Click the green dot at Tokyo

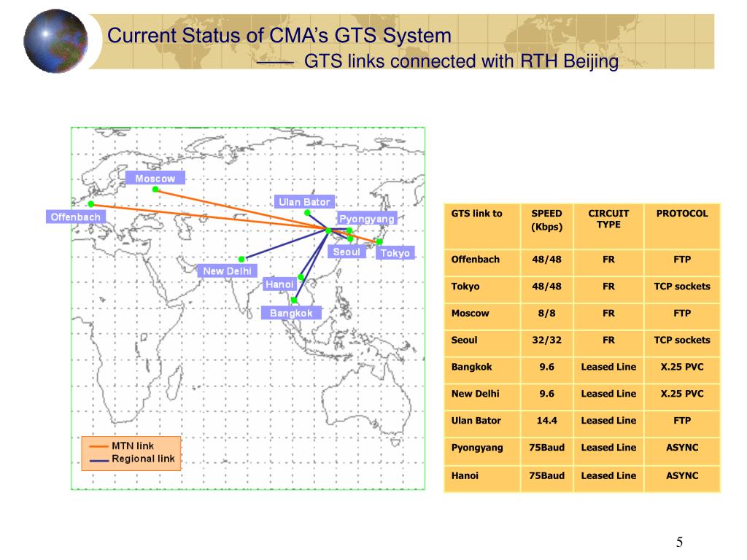tap(379, 242)
